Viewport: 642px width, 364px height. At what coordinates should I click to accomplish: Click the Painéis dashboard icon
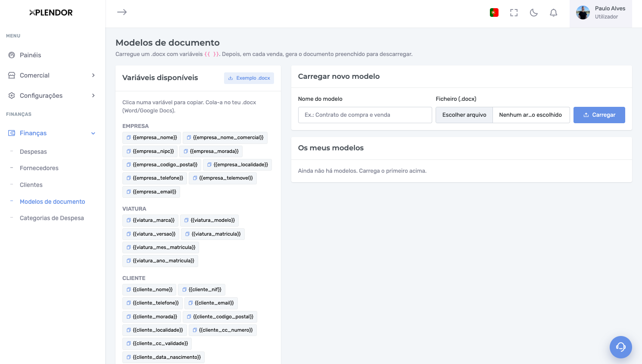[12, 55]
